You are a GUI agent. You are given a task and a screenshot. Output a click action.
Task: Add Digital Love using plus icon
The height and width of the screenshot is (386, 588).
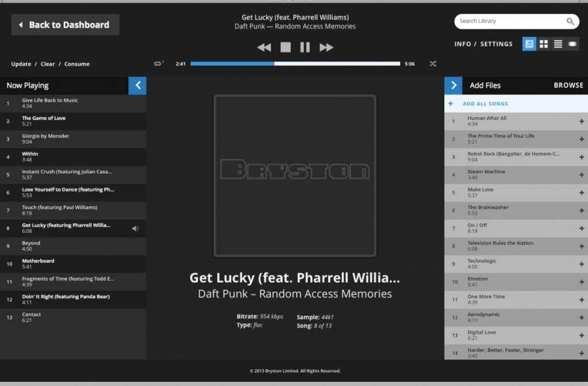pos(581,335)
